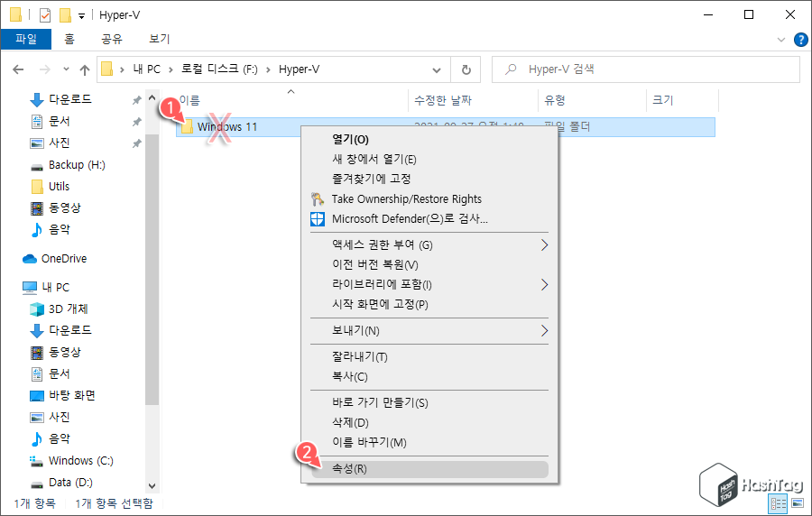The width and height of the screenshot is (812, 516).
Task: Select 문서 in Quick access
Action: (x=59, y=121)
